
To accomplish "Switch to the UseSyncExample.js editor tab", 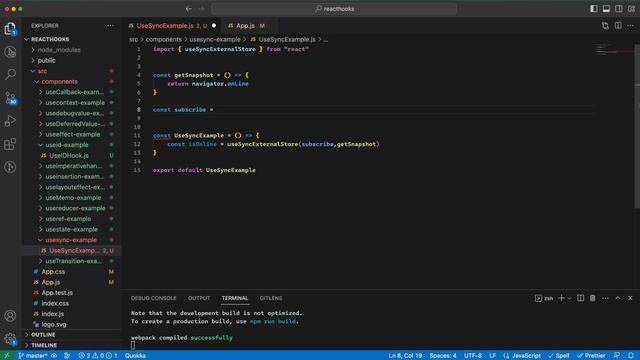I will coord(171,26).
